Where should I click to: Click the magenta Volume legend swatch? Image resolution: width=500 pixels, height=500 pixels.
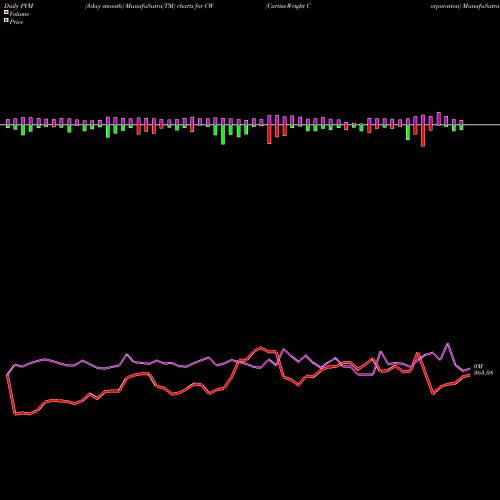click(x=6, y=12)
